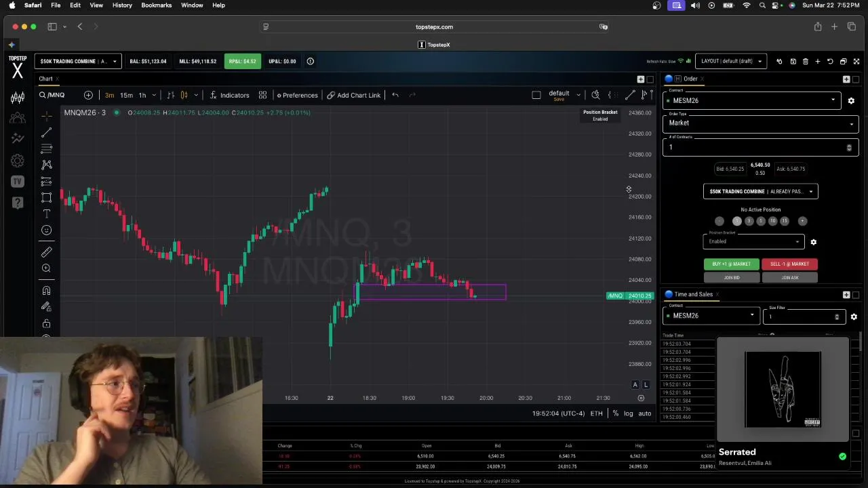Viewport: 868px width, 488px height.
Task: Select quantity preset 3
Action: click(x=749, y=221)
